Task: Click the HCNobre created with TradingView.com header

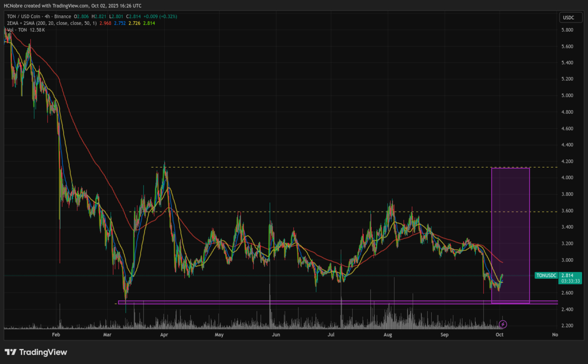Action: click(73, 6)
